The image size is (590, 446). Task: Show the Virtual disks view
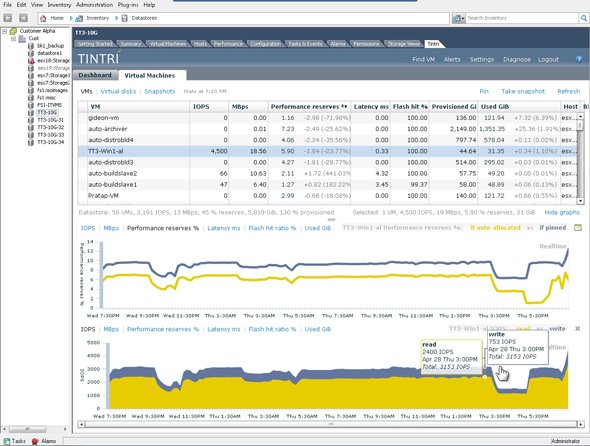coord(118,91)
